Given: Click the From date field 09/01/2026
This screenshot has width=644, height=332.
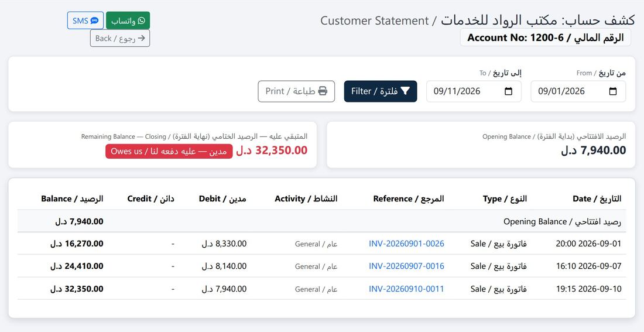Looking at the screenshot, I should tap(578, 91).
